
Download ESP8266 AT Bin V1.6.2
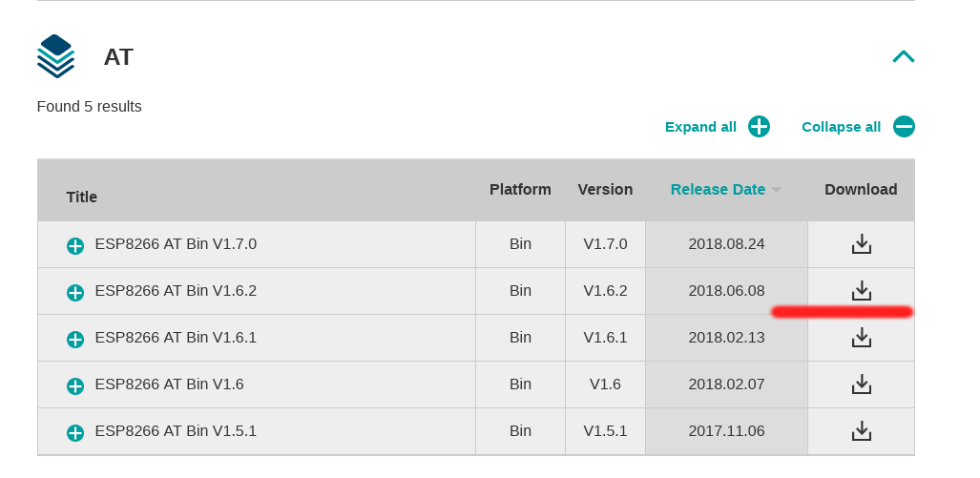pyautogui.click(x=862, y=291)
